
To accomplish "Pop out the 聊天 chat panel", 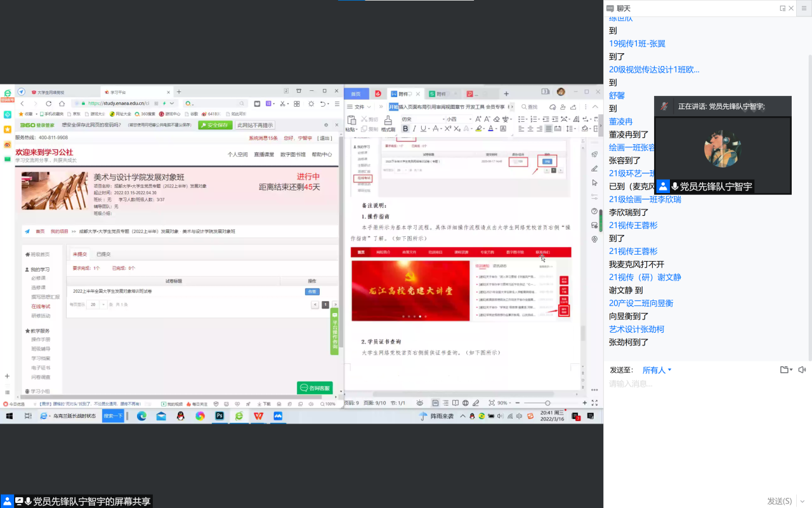I will [782, 8].
